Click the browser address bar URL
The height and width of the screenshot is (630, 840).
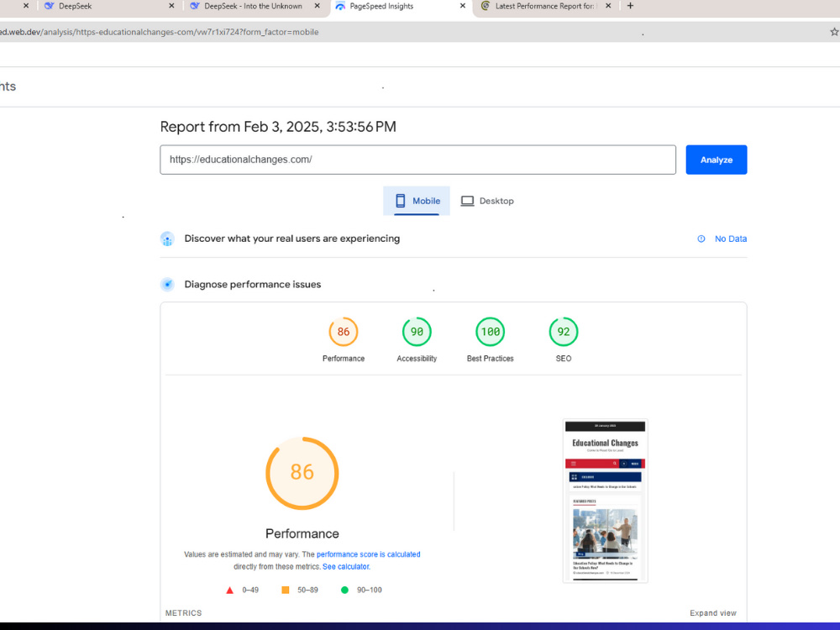[159, 32]
